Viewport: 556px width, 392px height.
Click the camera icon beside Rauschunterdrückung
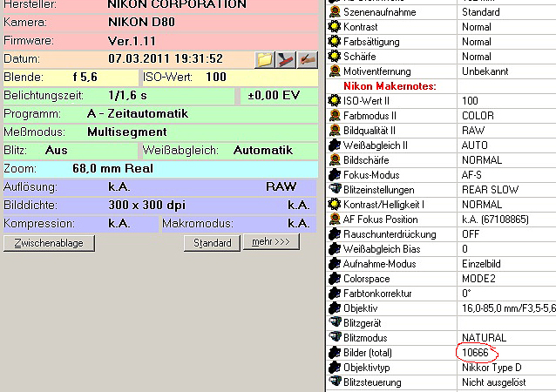tap(335, 234)
